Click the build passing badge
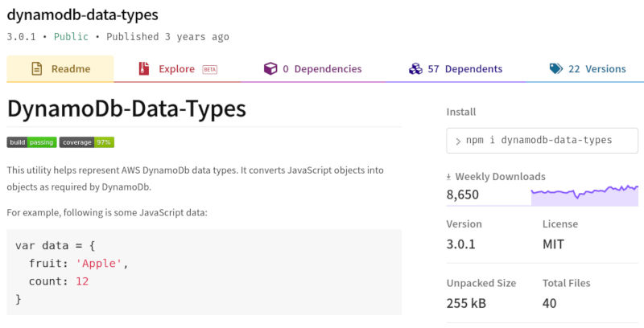 [31, 142]
